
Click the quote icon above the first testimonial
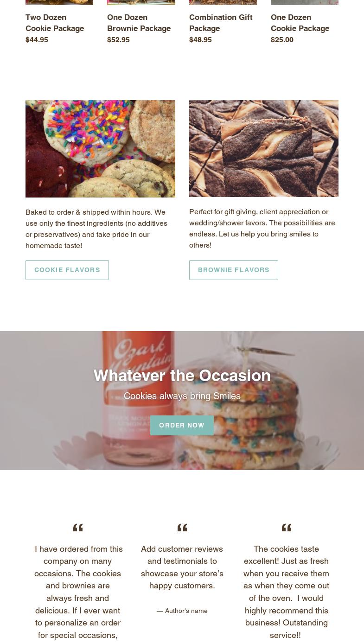click(78, 528)
